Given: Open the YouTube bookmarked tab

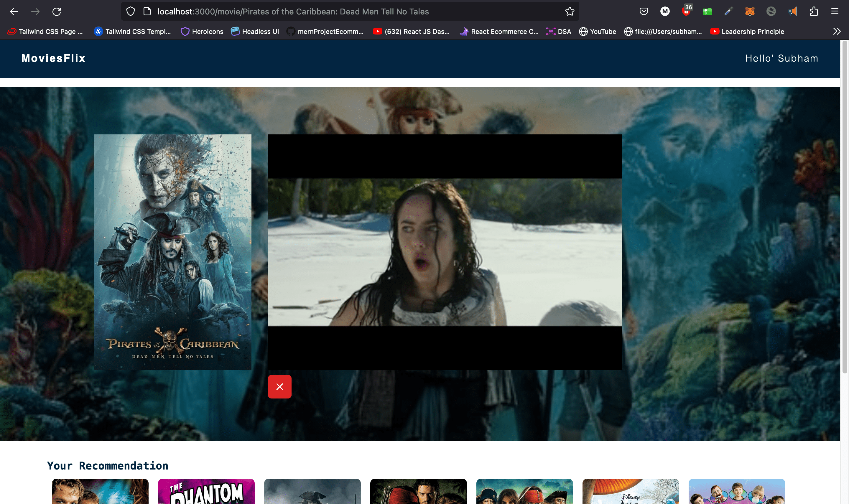Looking at the screenshot, I should click(x=602, y=32).
